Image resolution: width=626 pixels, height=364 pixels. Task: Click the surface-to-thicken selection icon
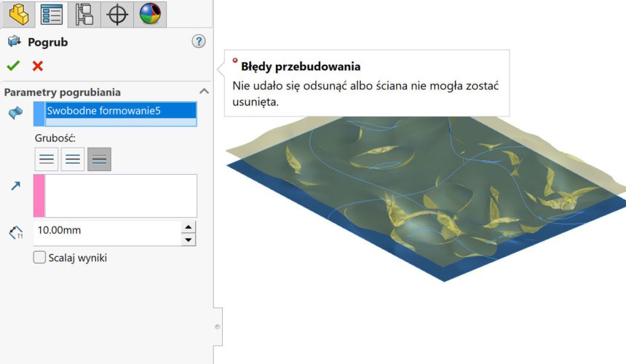(14, 112)
